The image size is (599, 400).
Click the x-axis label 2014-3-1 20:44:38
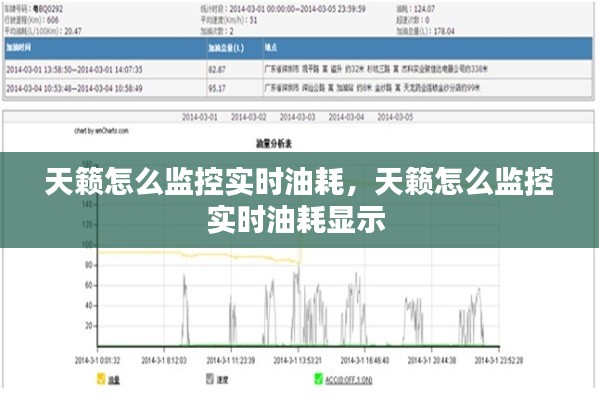[432, 360]
